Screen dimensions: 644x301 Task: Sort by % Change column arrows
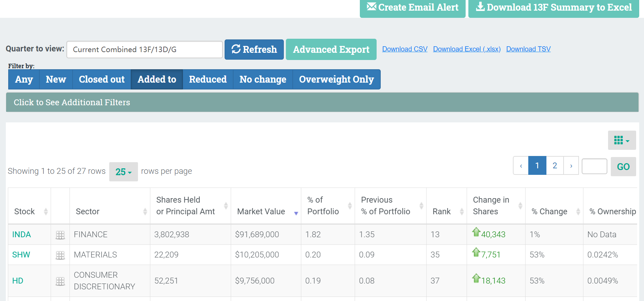[x=578, y=212]
